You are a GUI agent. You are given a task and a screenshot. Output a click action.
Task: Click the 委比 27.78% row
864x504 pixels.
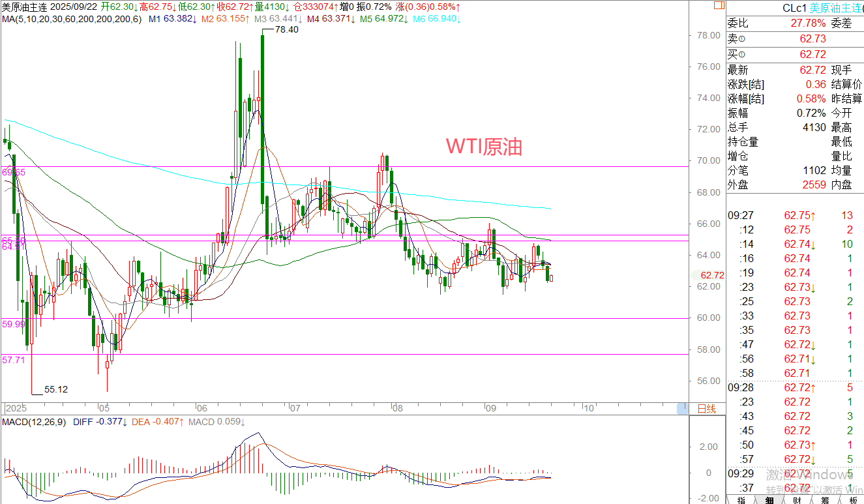(x=777, y=24)
